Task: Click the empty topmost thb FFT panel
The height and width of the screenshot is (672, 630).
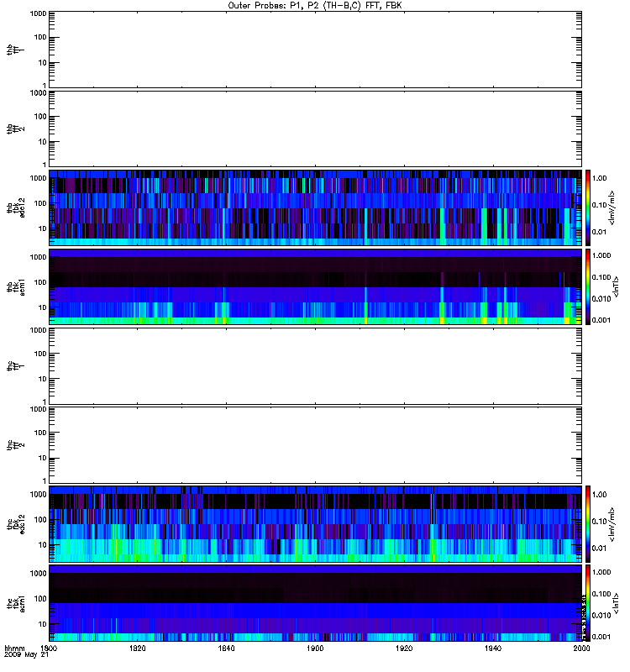Action: tap(315, 49)
